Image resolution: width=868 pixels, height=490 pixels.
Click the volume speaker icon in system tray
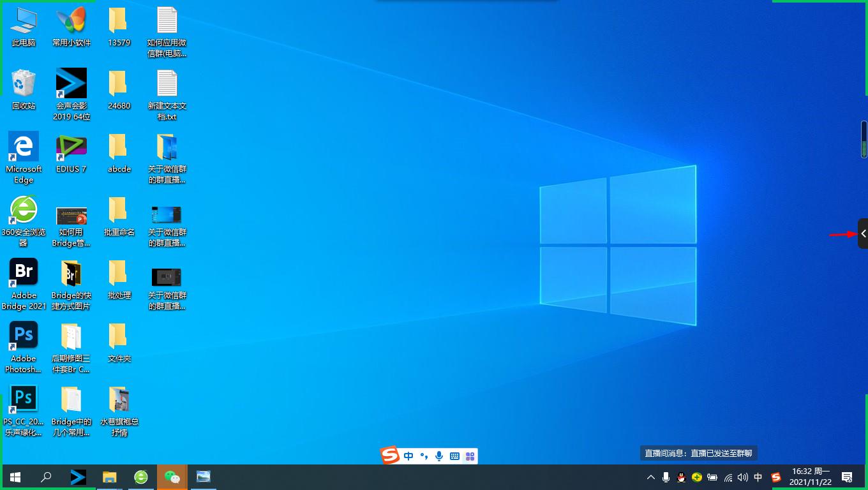(743, 477)
